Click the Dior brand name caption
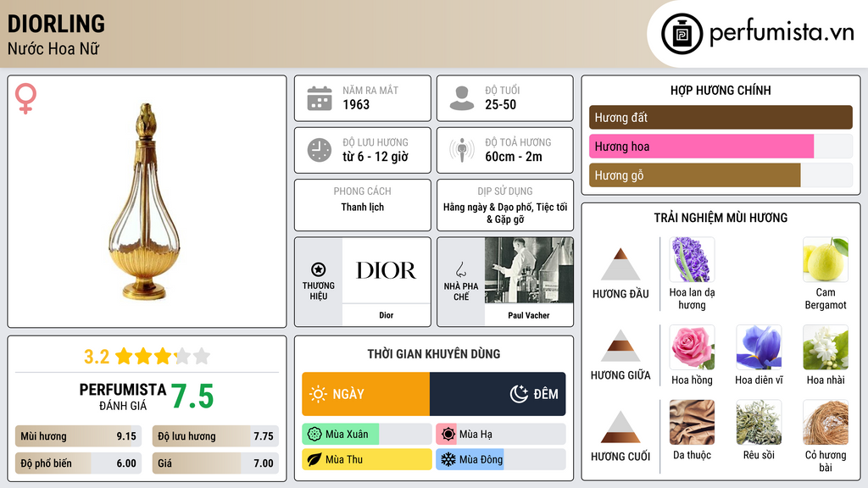 point(386,315)
